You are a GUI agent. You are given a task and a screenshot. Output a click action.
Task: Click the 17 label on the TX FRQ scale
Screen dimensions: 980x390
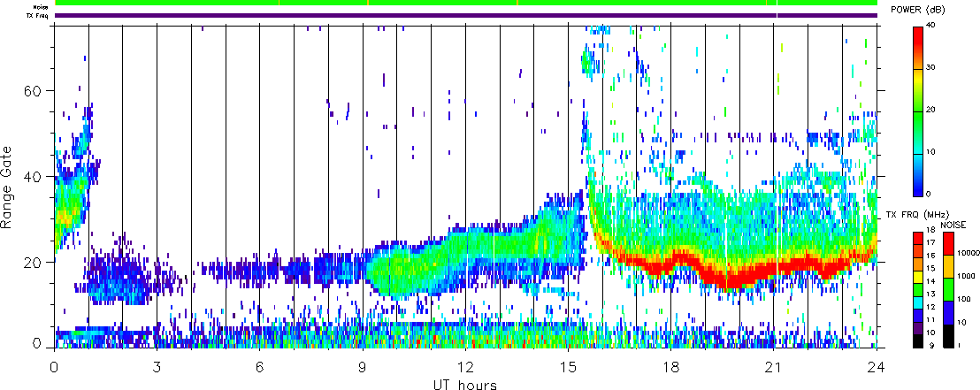pyautogui.click(x=930, y=242)
